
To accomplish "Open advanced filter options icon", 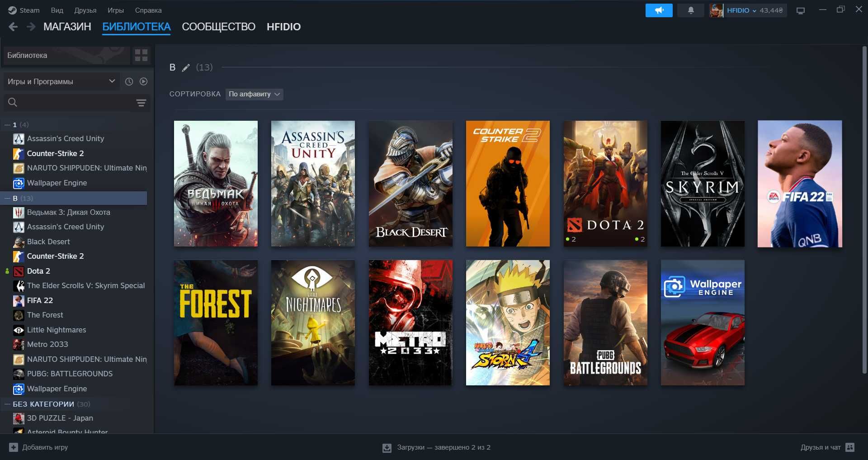I will point(141,103).
